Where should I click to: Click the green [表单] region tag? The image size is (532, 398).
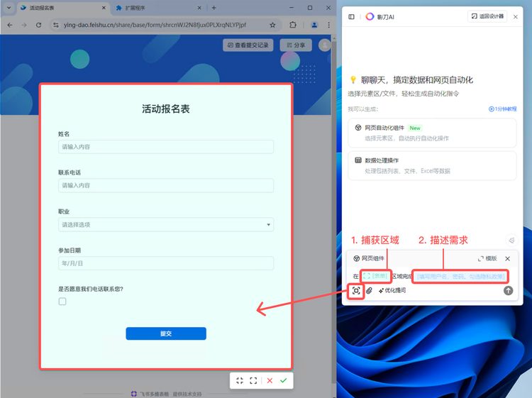point(375,276)
